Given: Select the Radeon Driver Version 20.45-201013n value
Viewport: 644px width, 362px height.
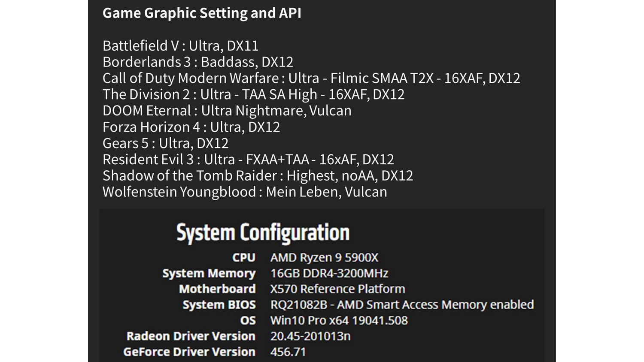Looking at the screenshot, I should coord(310,336).
